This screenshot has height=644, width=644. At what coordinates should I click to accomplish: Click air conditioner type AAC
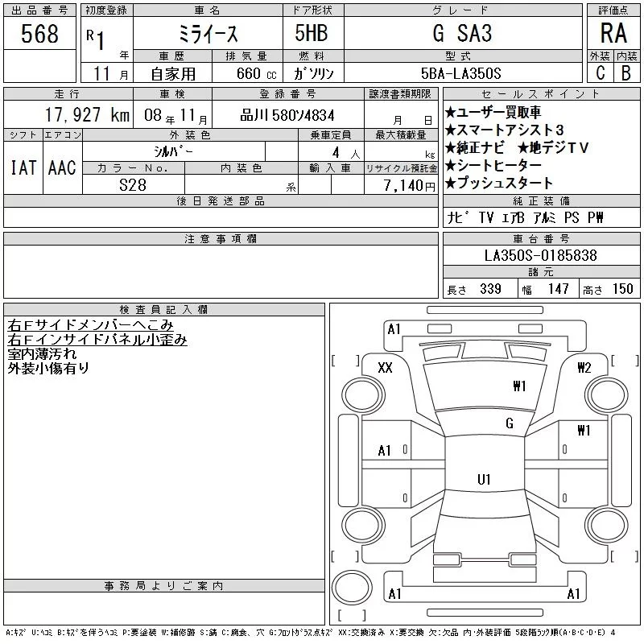(62, 167)
